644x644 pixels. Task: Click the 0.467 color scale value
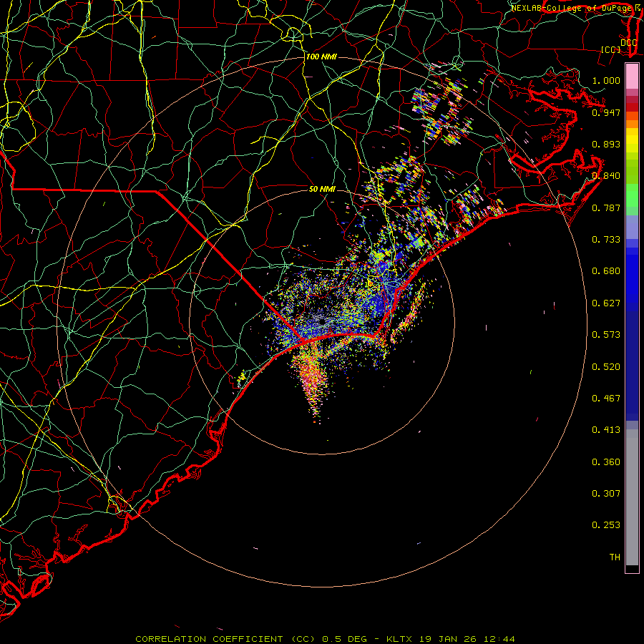click(606, 399)
